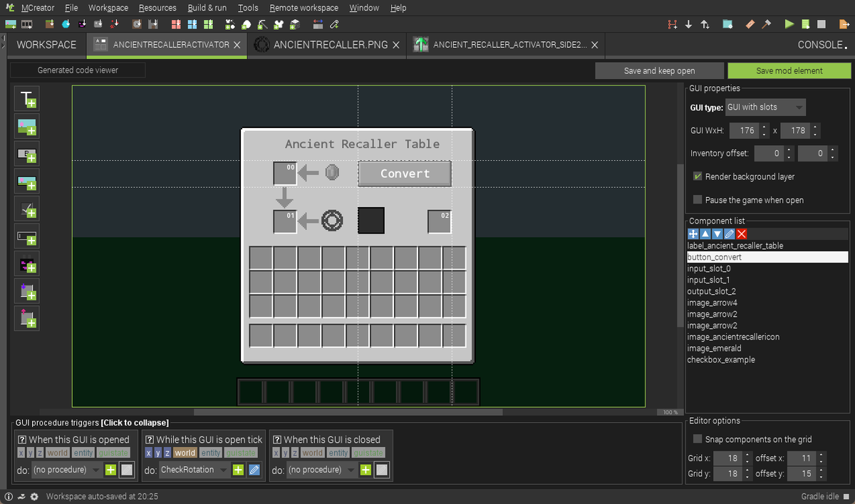This screenshot has width=855, height=504.
Task: Select the Add Image component tool
Action: click(x=26, y=127)
